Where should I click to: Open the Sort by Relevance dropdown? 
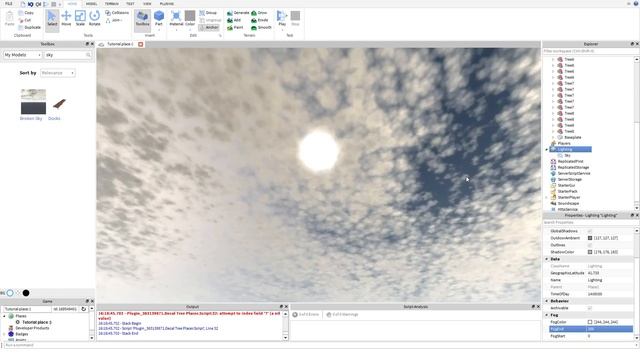[58, 73]
